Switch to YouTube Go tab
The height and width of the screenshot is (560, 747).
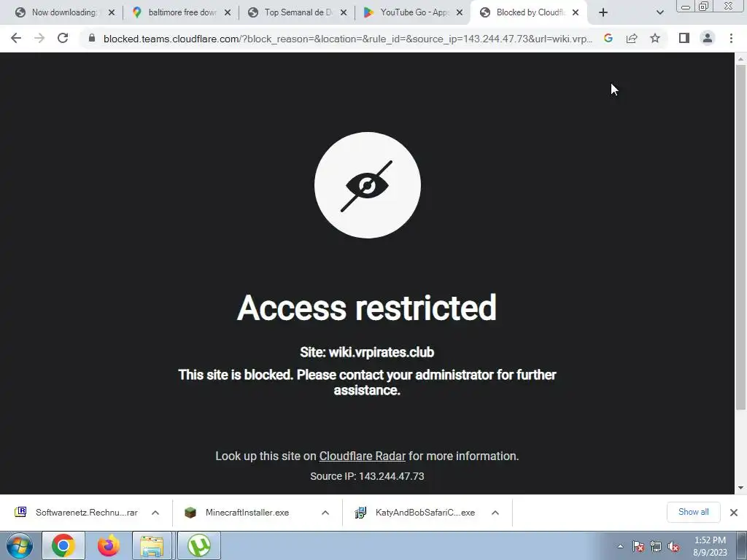[x=413, y=12]
